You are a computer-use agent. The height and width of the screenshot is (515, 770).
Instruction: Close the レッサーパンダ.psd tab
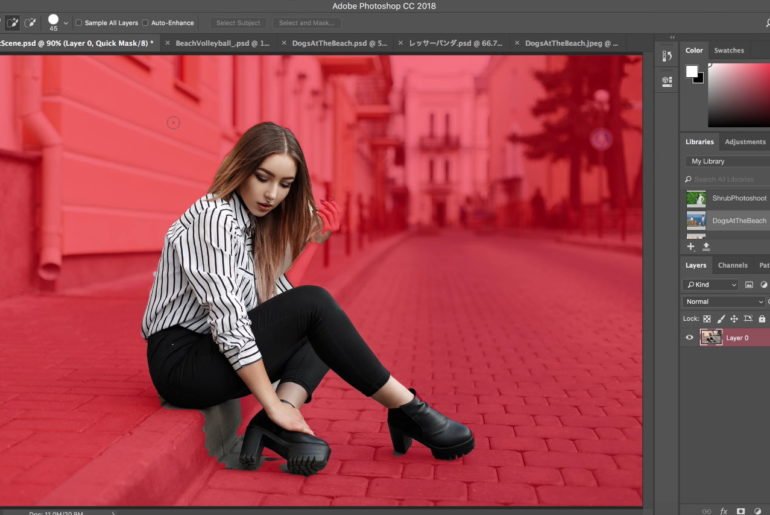coord(400,43)
